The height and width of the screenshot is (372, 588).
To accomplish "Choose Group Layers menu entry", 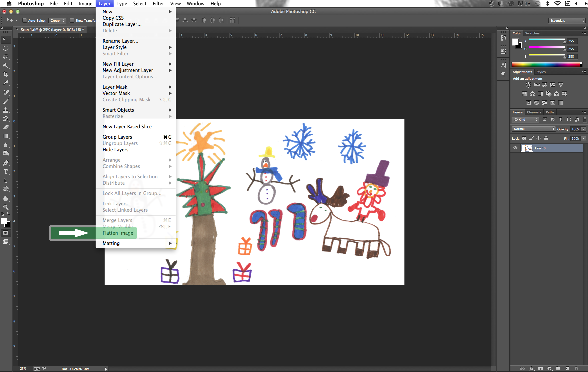I will [x=136, y=137].
